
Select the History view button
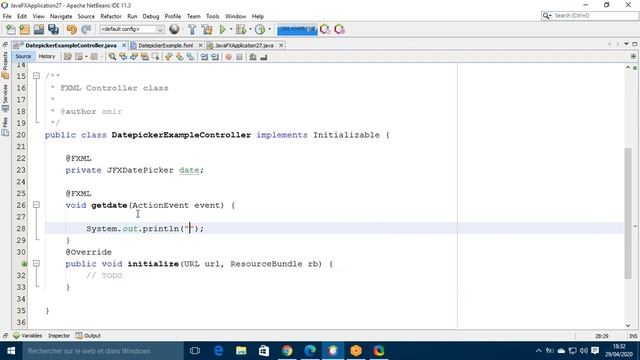[x=47, y=57]
